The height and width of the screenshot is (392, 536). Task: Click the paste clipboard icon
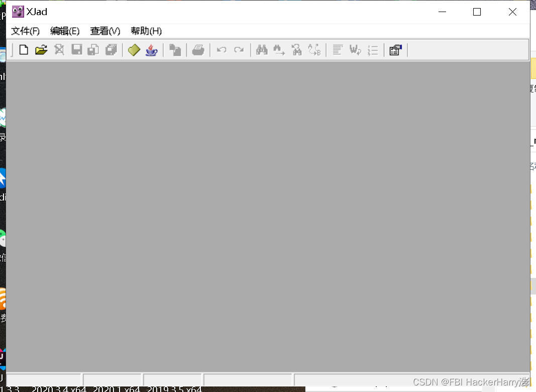(175, 50)
